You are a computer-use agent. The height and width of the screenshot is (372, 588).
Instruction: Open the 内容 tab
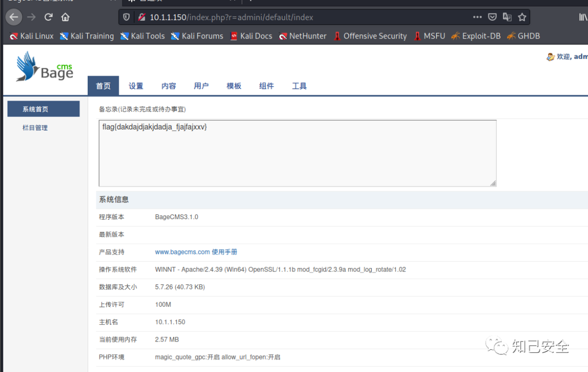(168, 85)
